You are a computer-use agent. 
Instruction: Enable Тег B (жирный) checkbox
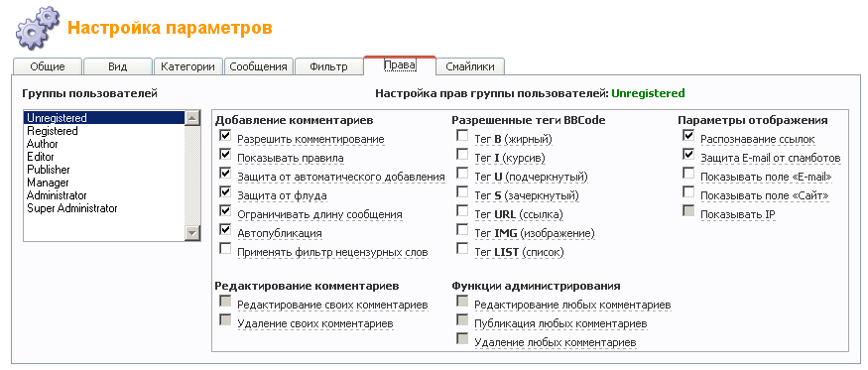(x=462, y=136)
